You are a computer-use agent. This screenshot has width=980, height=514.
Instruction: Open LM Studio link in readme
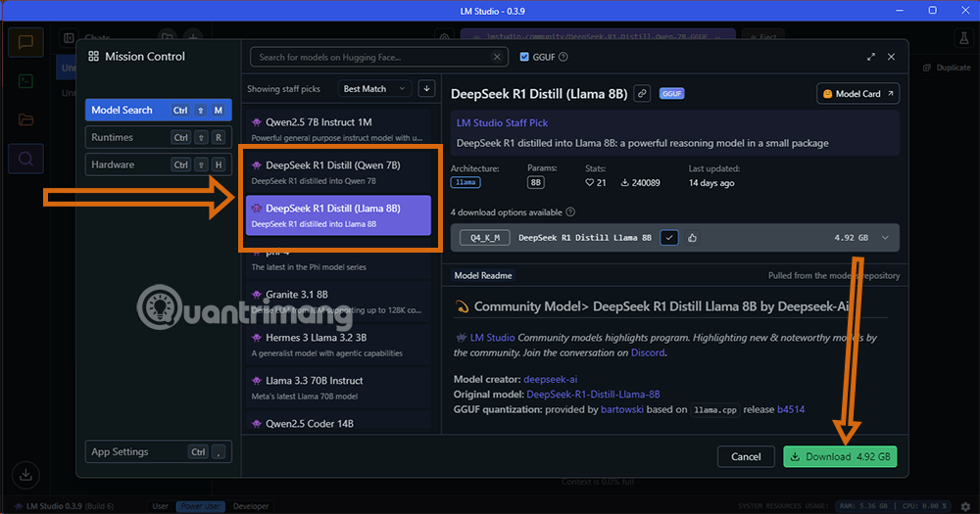(x=493, y=337)
